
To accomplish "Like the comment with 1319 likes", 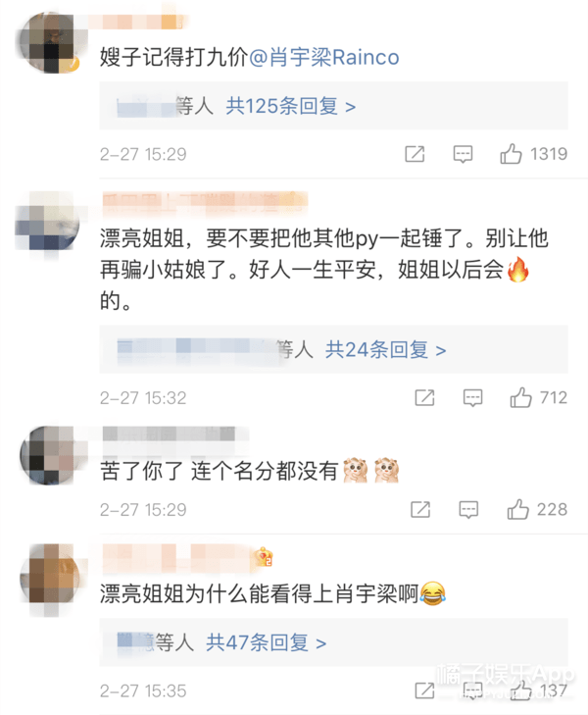I will (x=511, y=154).
